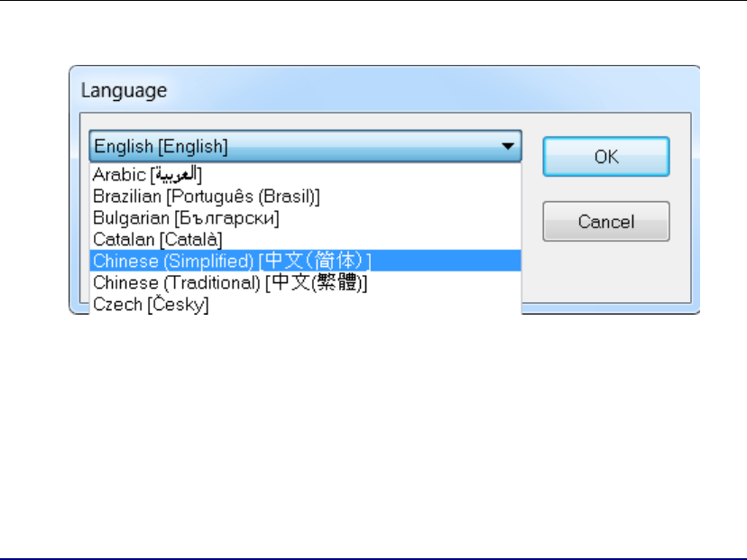The image size is (747, 560).
Task: Click the Cancel button
Action: tap(605, 222)
